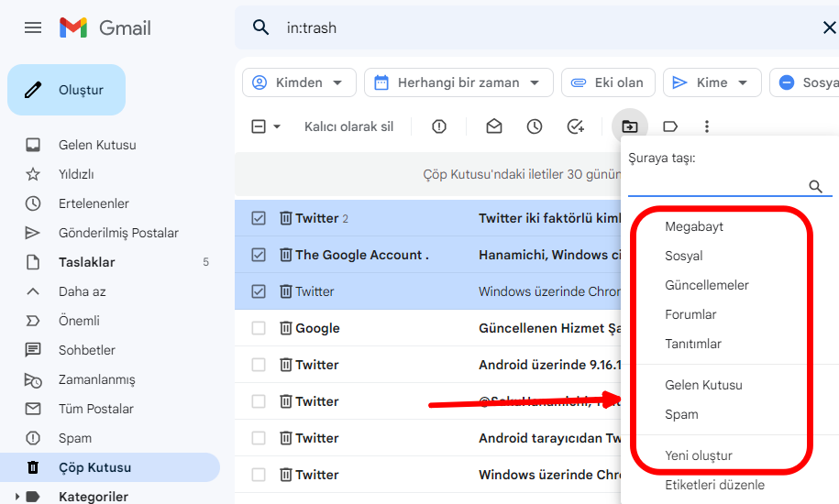This screenshot has height=504, width=839.
Task: Click the mark as read envelope icon
Action: [x=494, y=126]
